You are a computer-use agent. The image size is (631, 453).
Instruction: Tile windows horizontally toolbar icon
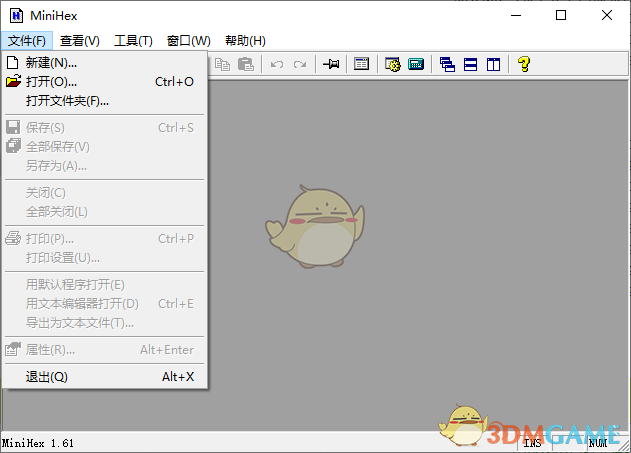[470, 64]
